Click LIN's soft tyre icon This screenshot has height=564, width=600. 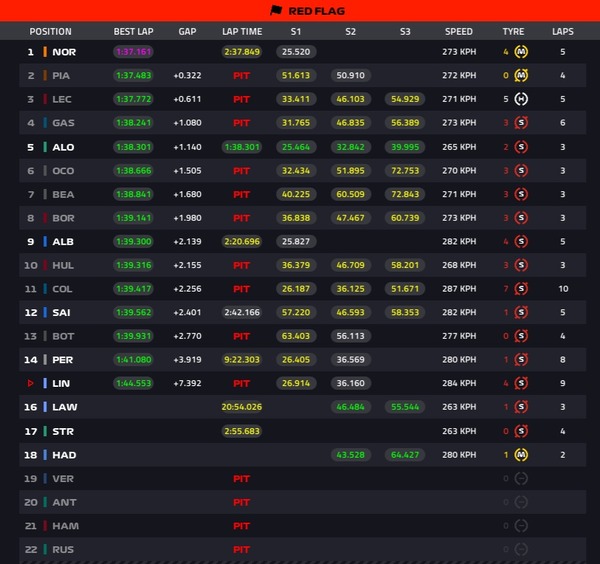521,383
